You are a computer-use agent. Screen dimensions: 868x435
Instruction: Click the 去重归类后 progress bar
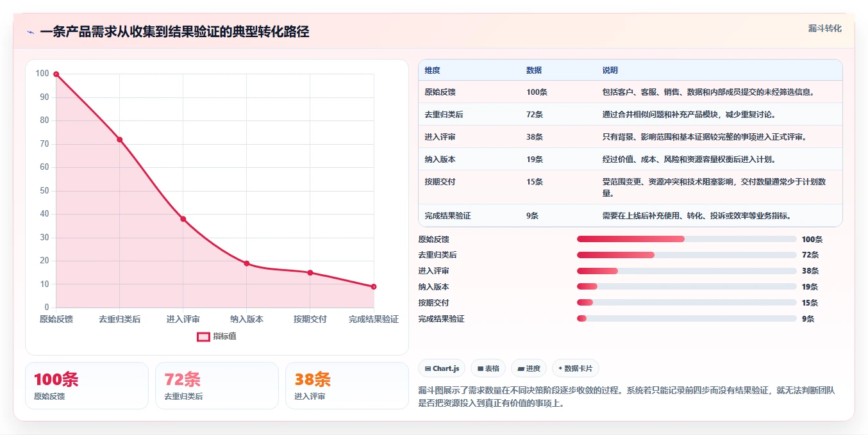point(687,255)
